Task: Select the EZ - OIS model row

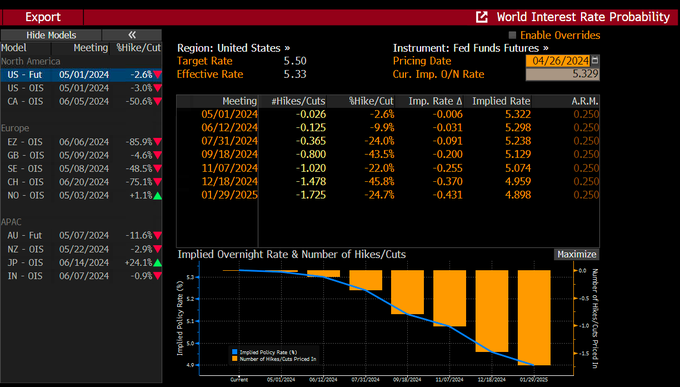Action: tap(81, 142)
